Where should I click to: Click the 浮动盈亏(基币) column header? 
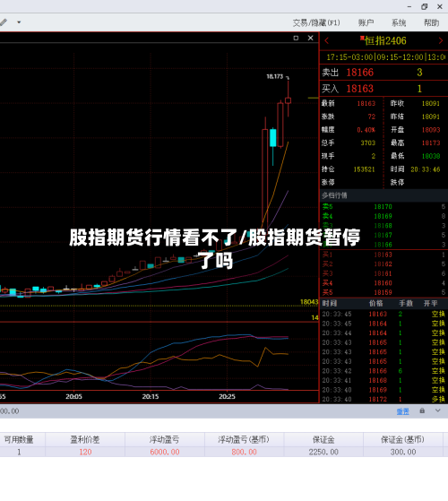(x=244, y=440)
